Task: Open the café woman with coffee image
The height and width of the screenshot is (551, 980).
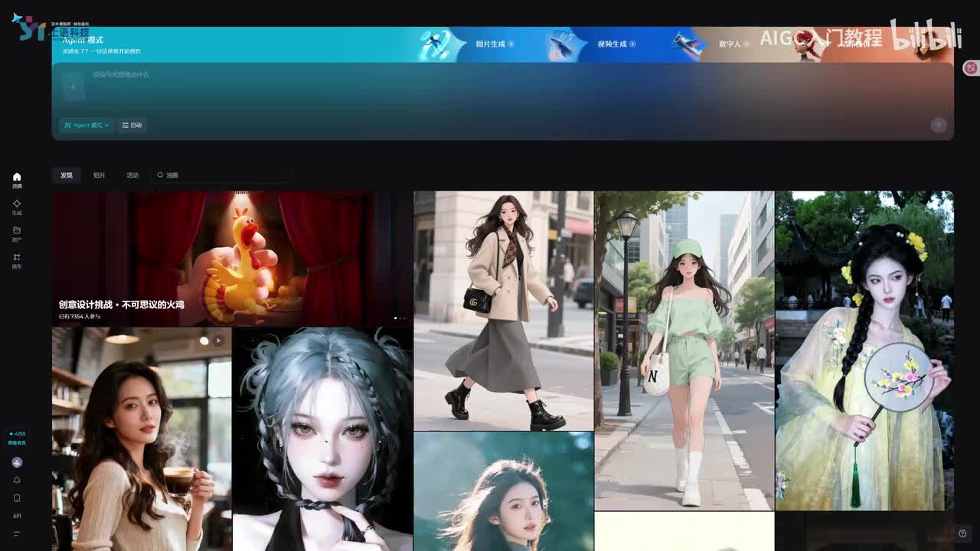Action: coord(142,439)
